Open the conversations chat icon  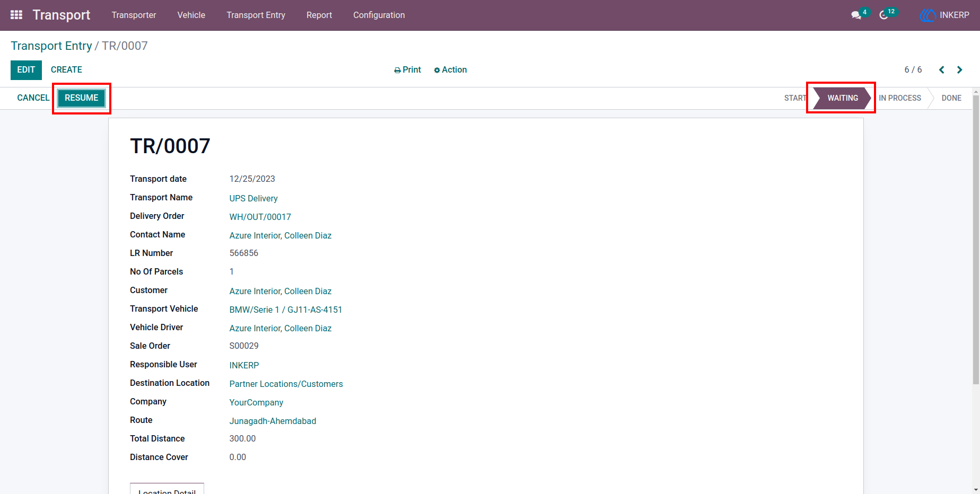pos(856,15)
